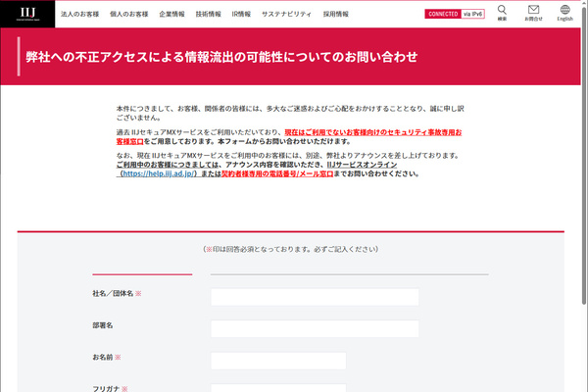Viewport: 588px width, 392px height.
Task: Open 個人のお客様 menu
Action: pos(129,14)
